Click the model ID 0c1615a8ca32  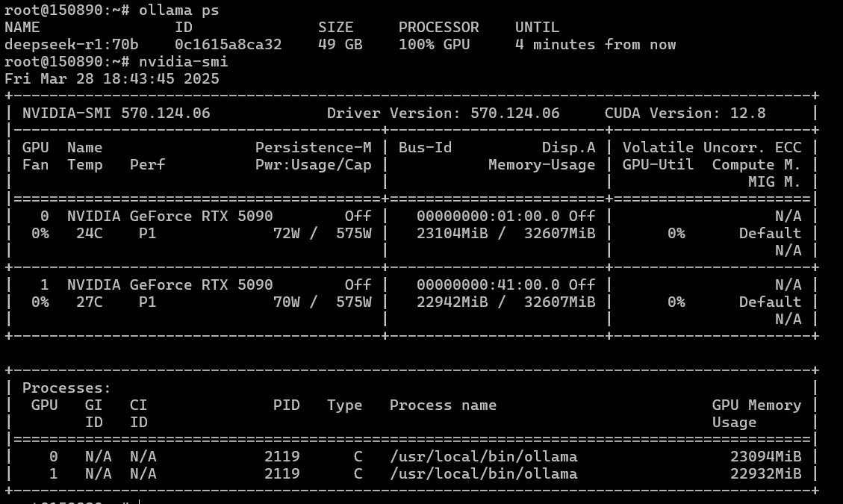click(x=228, y=44)
